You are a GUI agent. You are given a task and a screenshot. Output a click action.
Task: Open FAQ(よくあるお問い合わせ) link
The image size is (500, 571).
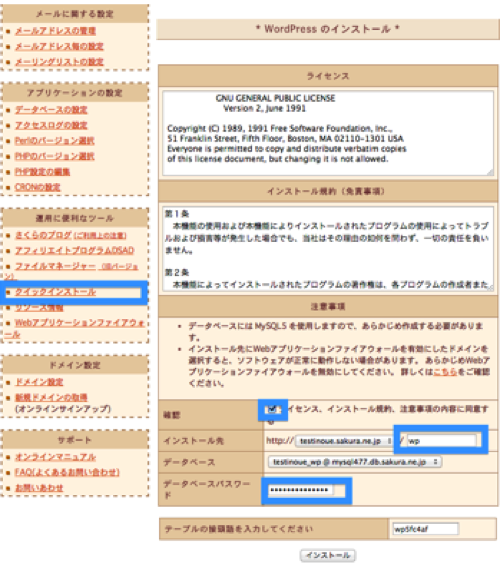(x=67, y=472)
